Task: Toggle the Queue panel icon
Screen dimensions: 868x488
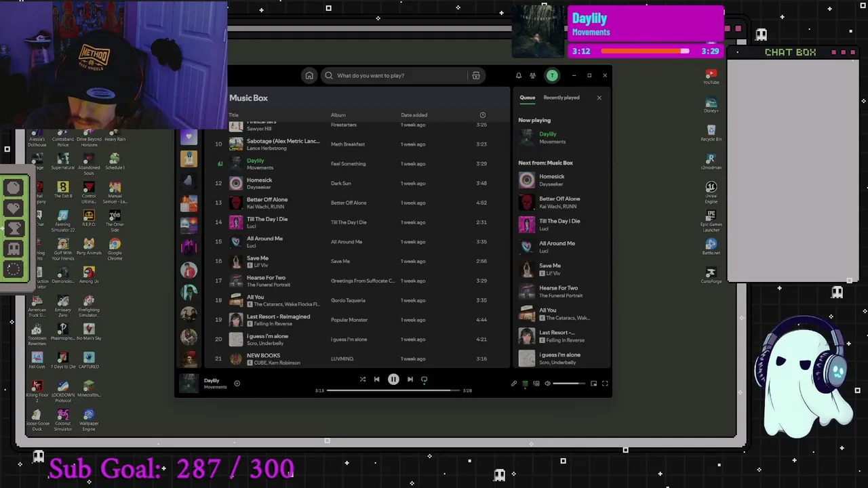Action: pyautogui.click(x=525, y=384)
